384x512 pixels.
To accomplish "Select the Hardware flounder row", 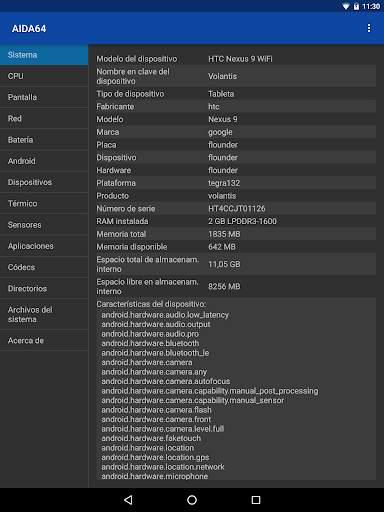I will [x=236, y=170].
